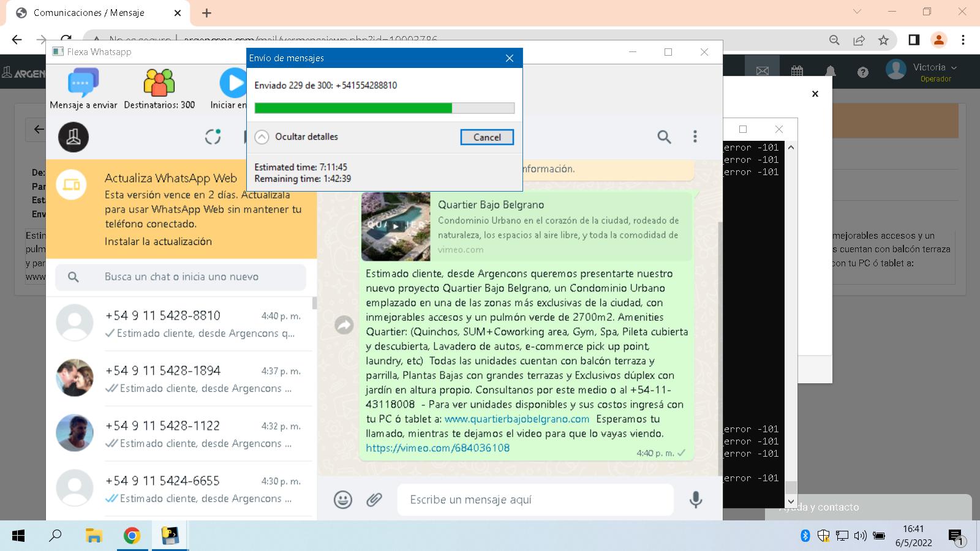
Task: Close the Argencons popup with the X
Action: pyautogui.click(x=815, y=94)
